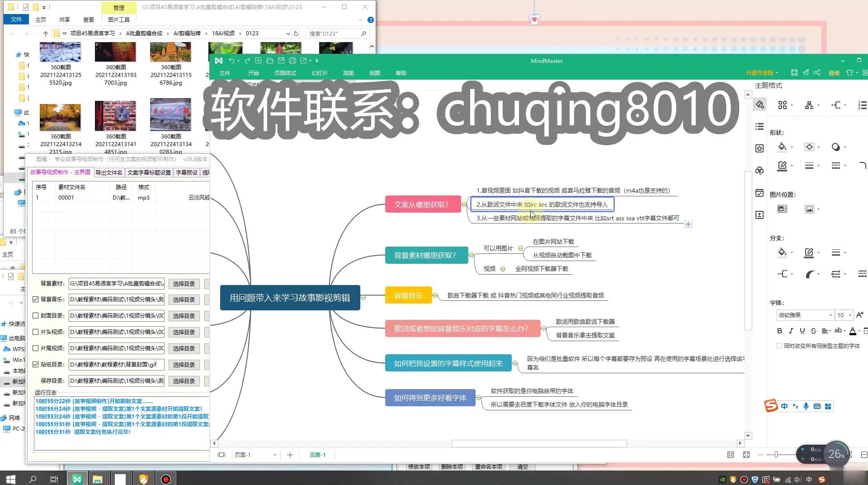Image resolution: width=868 pixels, height=485 pixels.
Task: Open the task calendar panel icon
Action: pyautogui.click(x=759, y=193)
